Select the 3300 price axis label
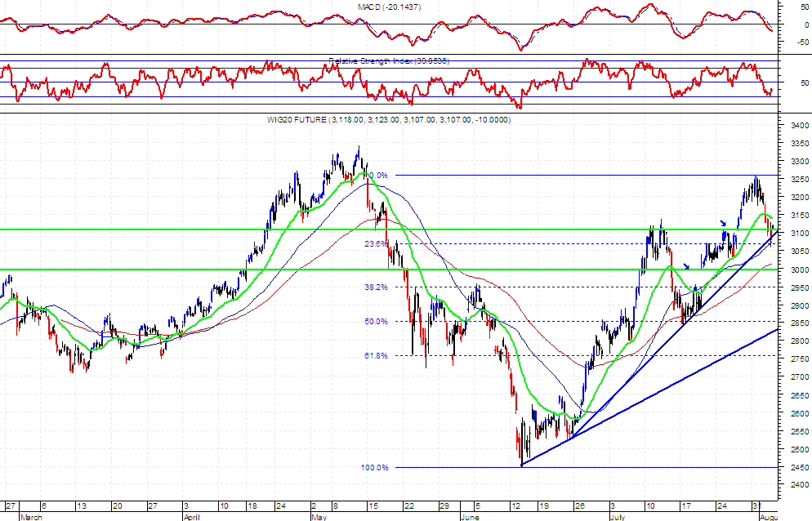Viewport: 812px width, 521px height. [800, 162]
